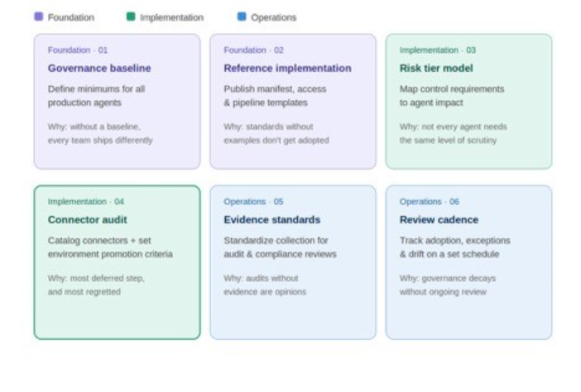Open the Risk tier model card title
Viewport: 581px width, 392px height.
tap(436, 68)
